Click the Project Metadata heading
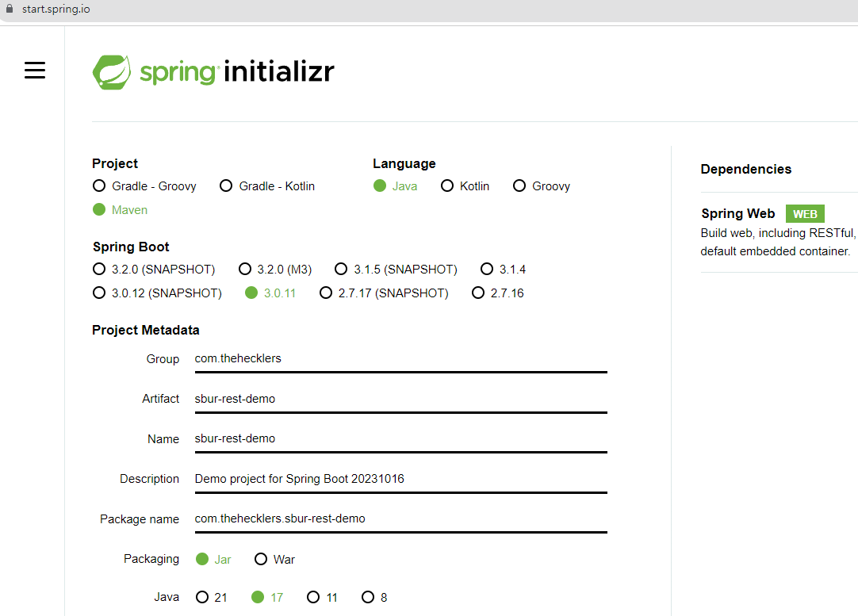The image size is (858, 616). click(x=146, y=330)
